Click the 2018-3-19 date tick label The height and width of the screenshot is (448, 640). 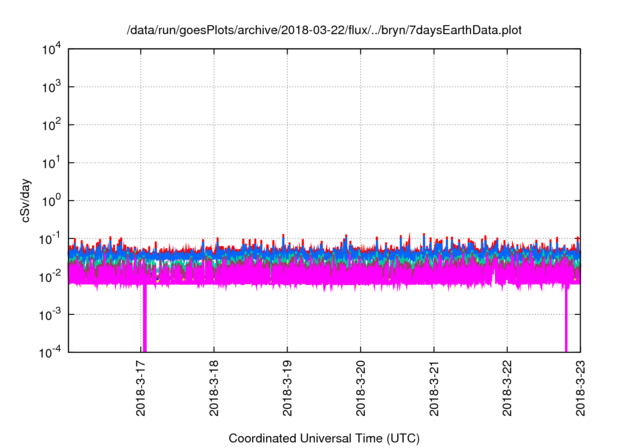coord(287,388)
